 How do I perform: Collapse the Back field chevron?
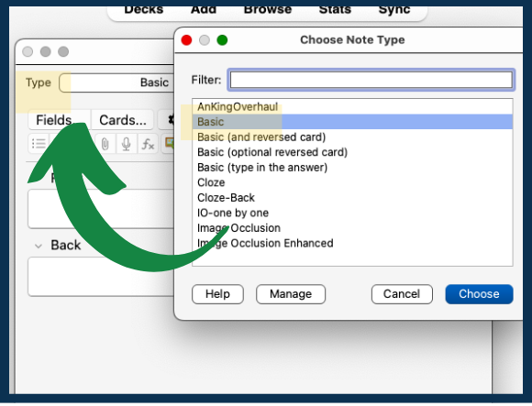39,246
